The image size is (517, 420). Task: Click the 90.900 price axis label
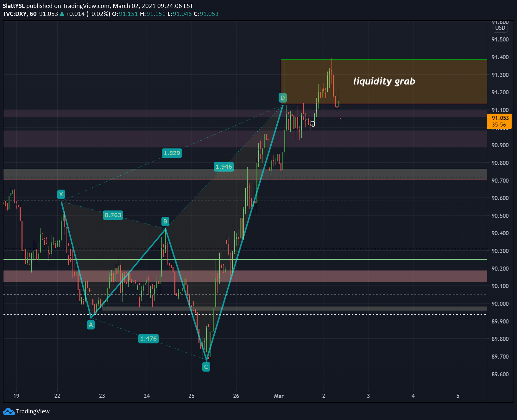(500, 145)
